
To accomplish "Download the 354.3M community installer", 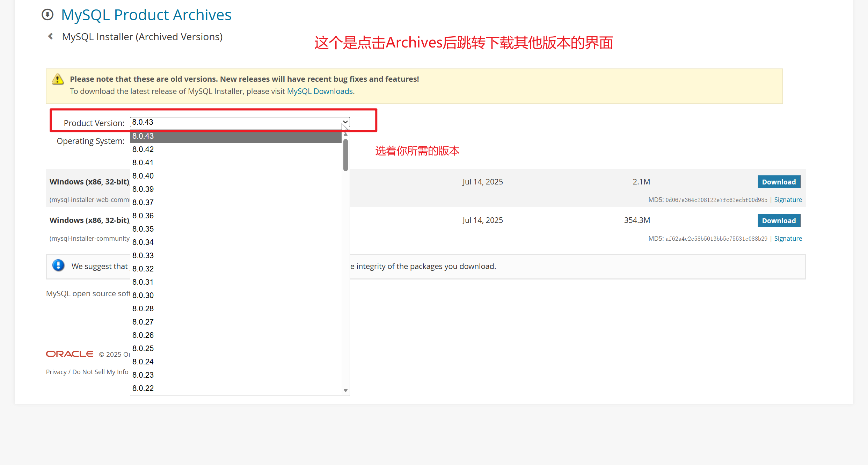I will coord(779,221).
